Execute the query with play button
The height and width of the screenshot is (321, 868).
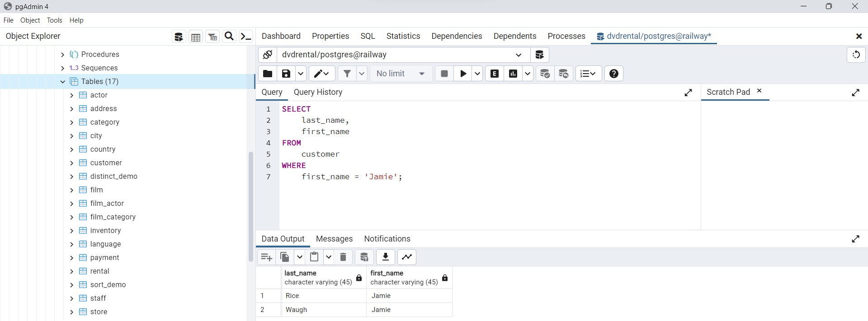[x=463, y=74]
